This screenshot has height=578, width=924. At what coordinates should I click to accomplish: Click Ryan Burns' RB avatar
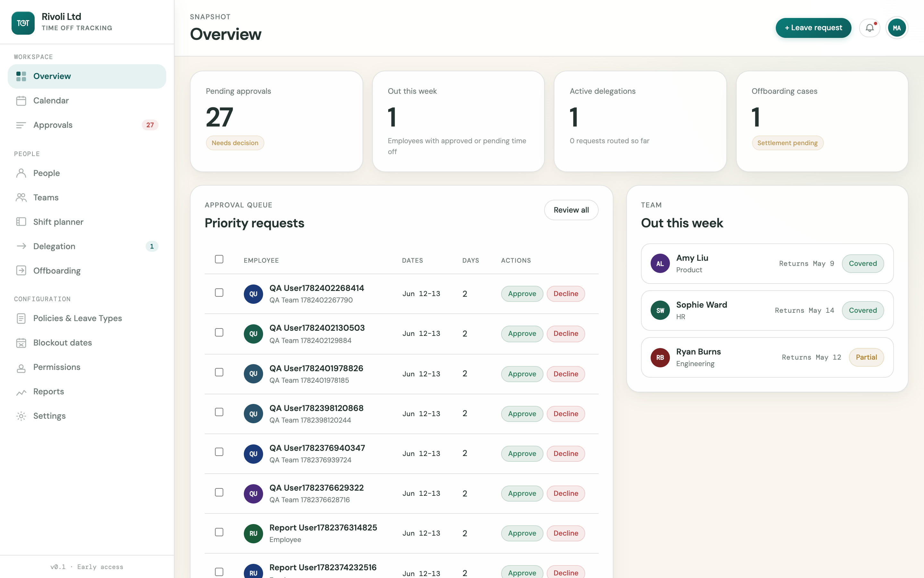click(x=660, y=357)
